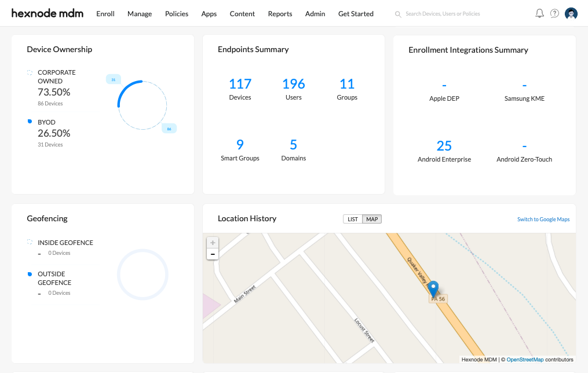Click '0 Devices' under Inside Geofence
The image size is (588, 373).
tap(59, 253)
